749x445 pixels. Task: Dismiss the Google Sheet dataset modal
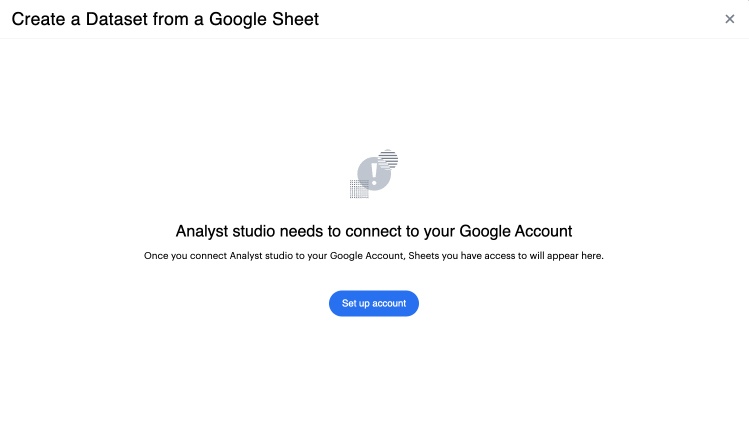tap(730, 19)
